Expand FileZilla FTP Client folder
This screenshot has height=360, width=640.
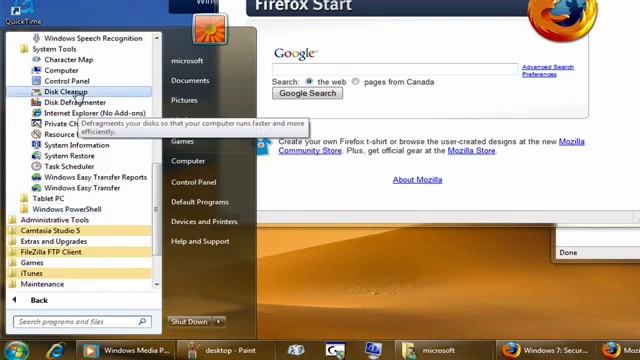[80, 252]
